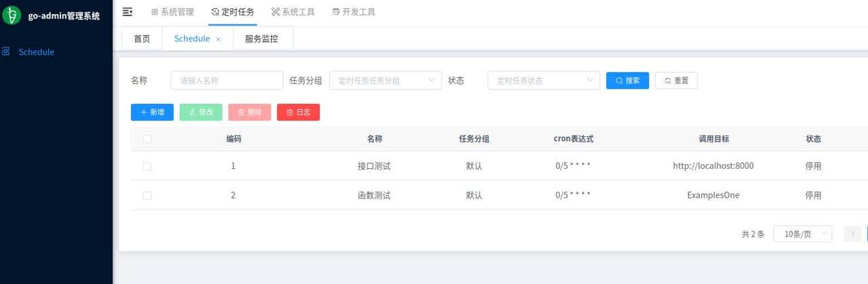
Task: Click the blue 搜索 button
Action: [627, 80]
